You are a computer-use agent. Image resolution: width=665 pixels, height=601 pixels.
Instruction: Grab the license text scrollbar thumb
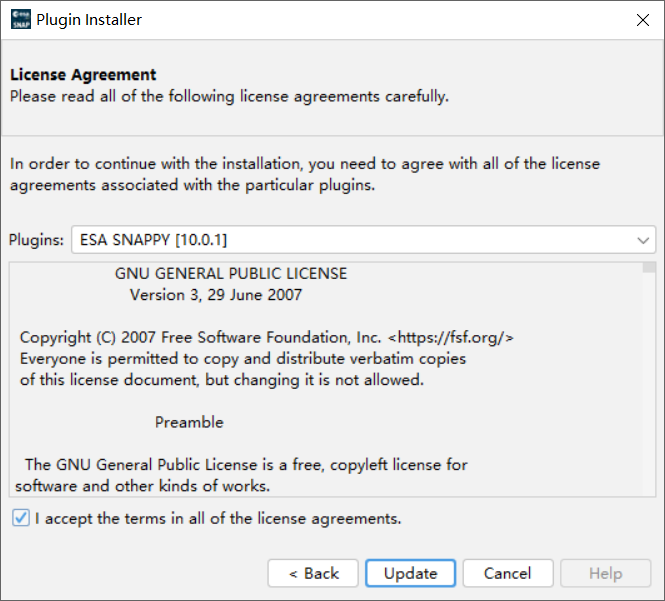coord(649,268)
